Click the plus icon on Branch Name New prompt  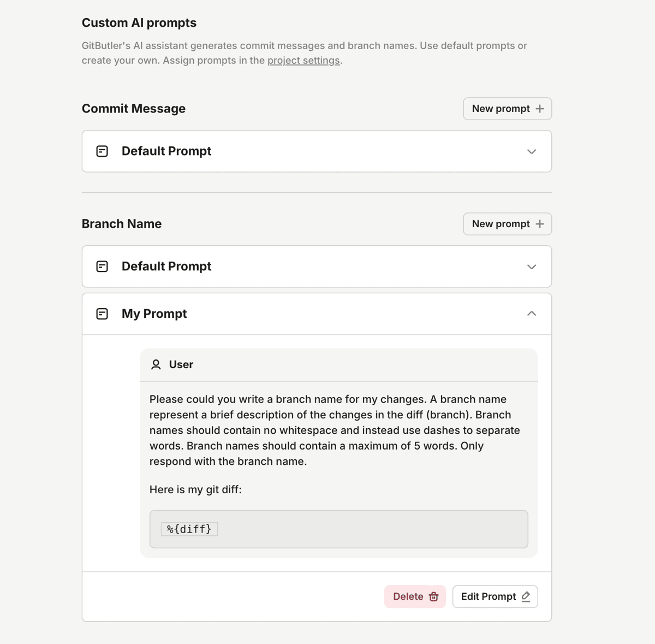(540, 223)
